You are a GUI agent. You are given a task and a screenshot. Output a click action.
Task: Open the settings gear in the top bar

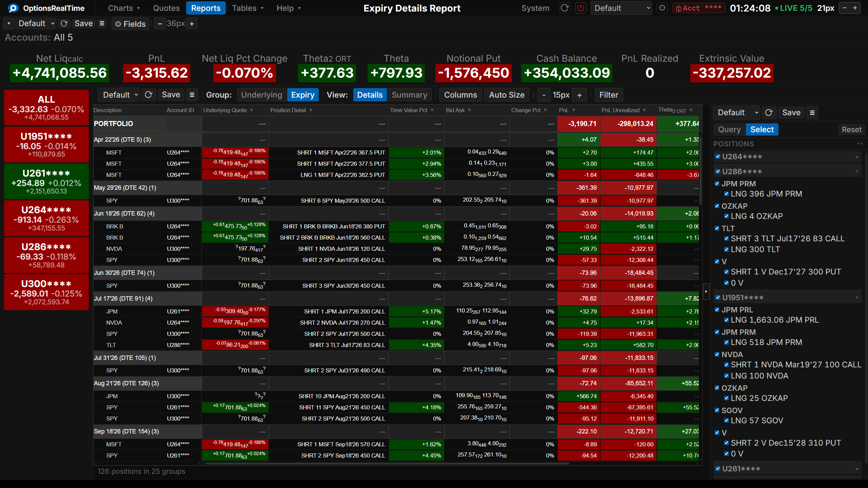(662, 8)
